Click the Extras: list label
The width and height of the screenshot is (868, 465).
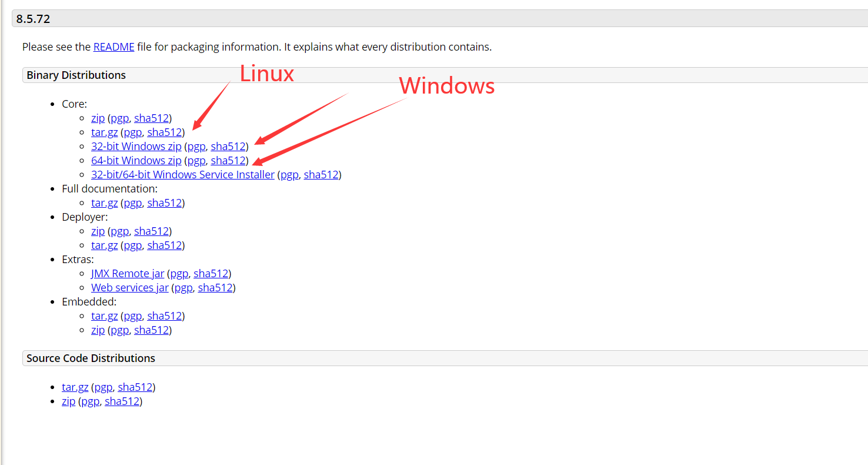coord(78,260)
